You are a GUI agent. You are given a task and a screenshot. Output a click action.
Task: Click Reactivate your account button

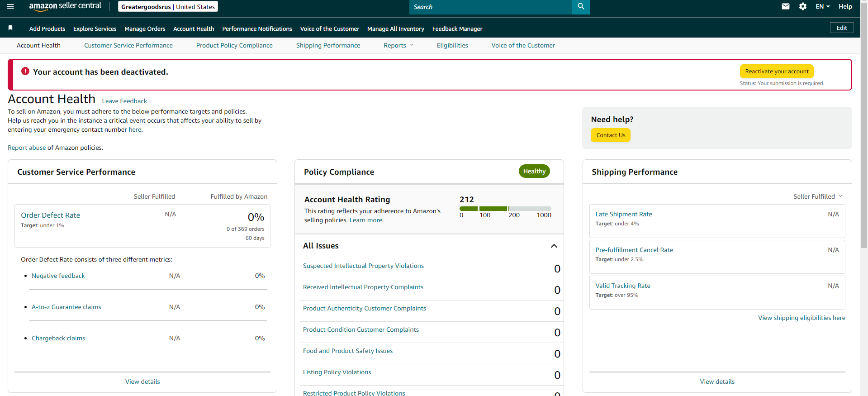pos(777,72)
